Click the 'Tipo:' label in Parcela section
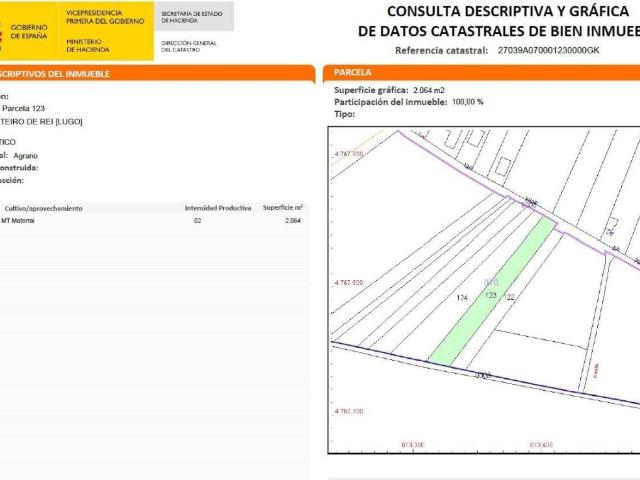This screenshot has height=480, width=640. (x=344, y=114)
